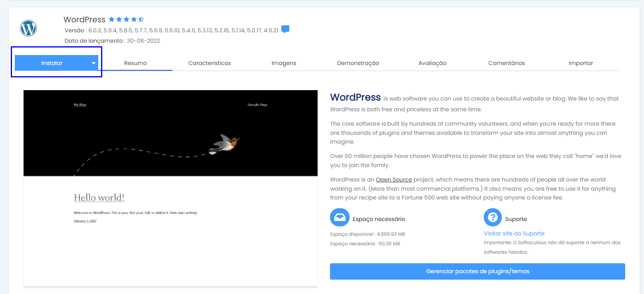The height and width of the screenshot is (294, 644).
Task: Go to the Imagens tab
Action: [284, 63]
